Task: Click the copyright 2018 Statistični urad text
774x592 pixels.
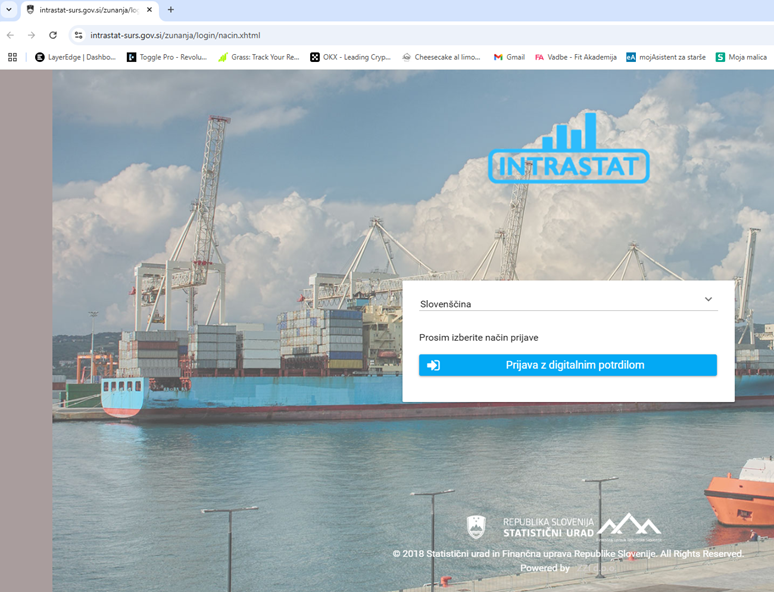Action: point(568,554)
